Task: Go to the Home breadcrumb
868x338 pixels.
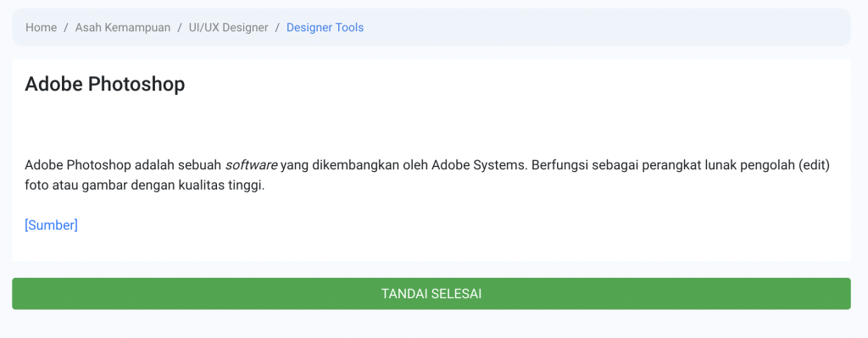Action: point(41,27)
